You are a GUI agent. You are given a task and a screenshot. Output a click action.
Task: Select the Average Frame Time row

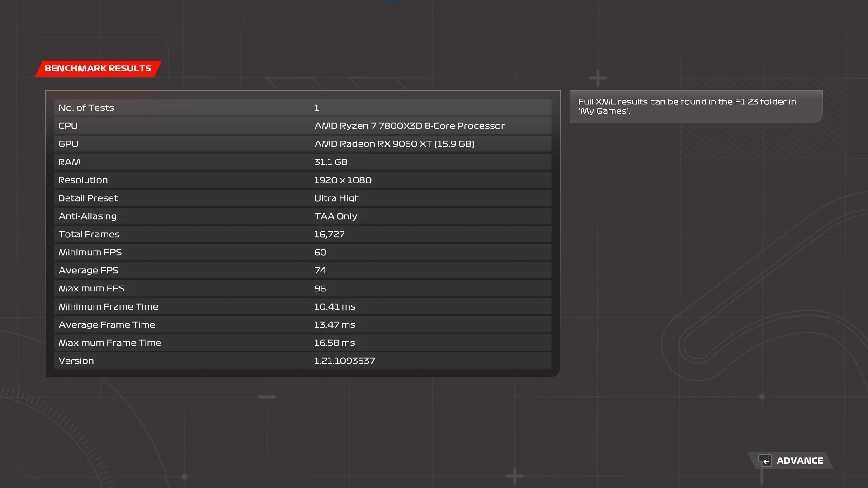point(302,325)
